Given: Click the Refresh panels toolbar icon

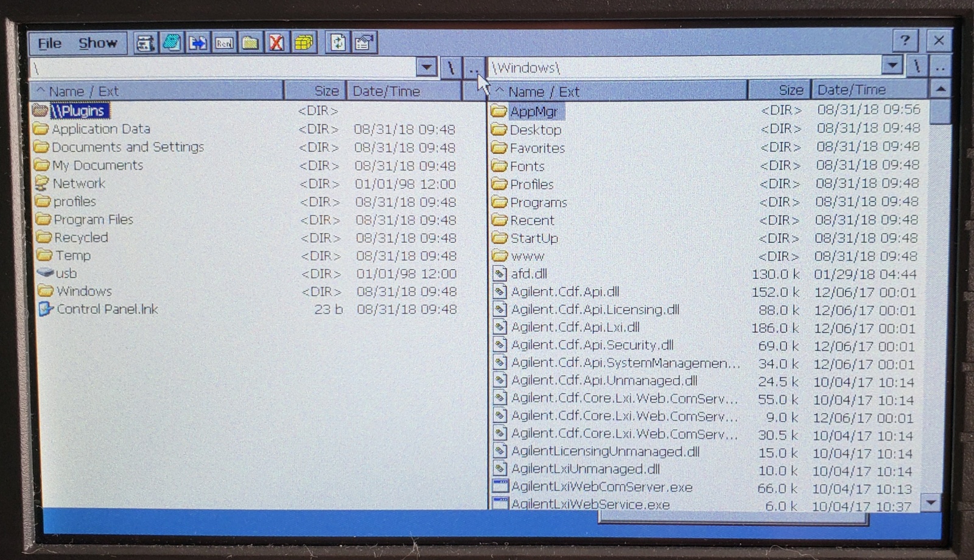Looking at the screenshot, I should point(338,41).
